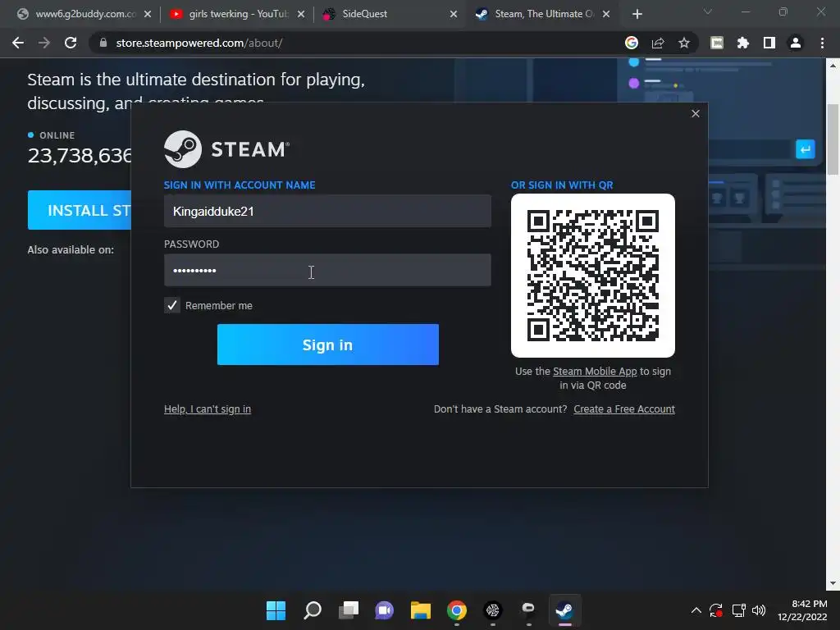This screenshot has height=630, width=840.
Task: View site info via lock icon
Action: point(103,43)
